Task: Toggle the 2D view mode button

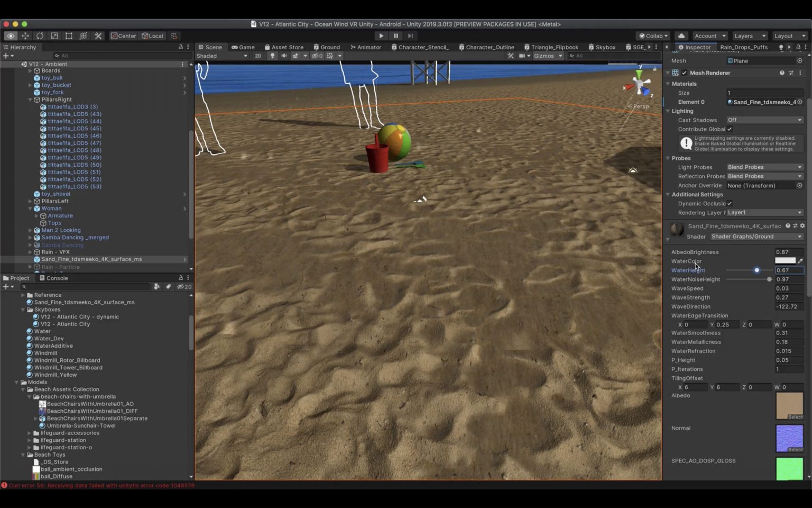Action: tap(258, 56)
